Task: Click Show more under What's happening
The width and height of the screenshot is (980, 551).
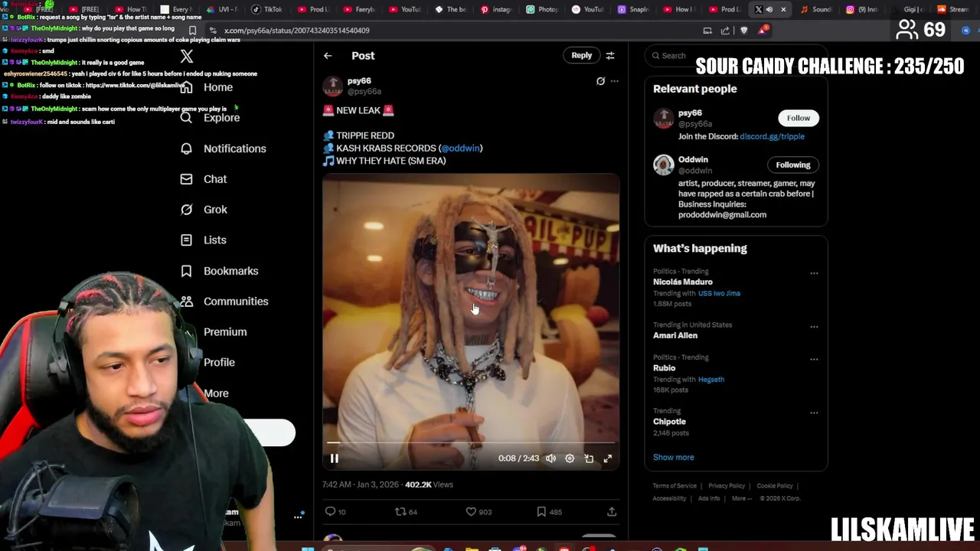Action: (674, 457)
